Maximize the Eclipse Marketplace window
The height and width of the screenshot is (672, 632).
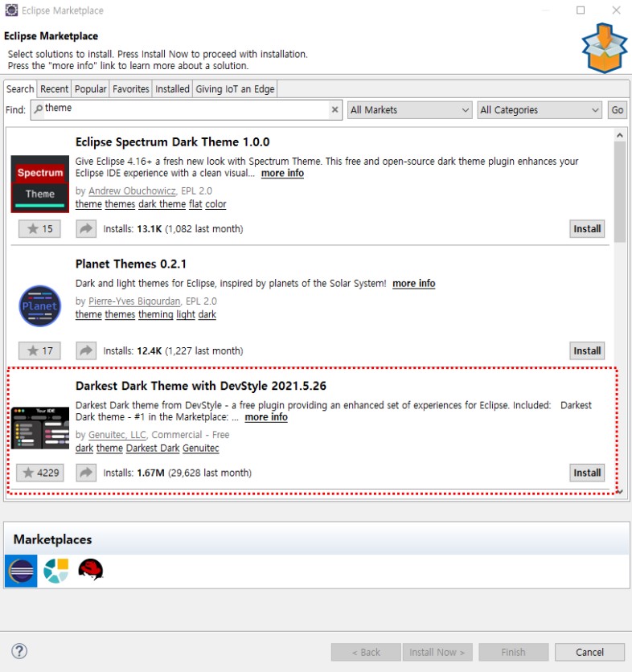point(581,10)
